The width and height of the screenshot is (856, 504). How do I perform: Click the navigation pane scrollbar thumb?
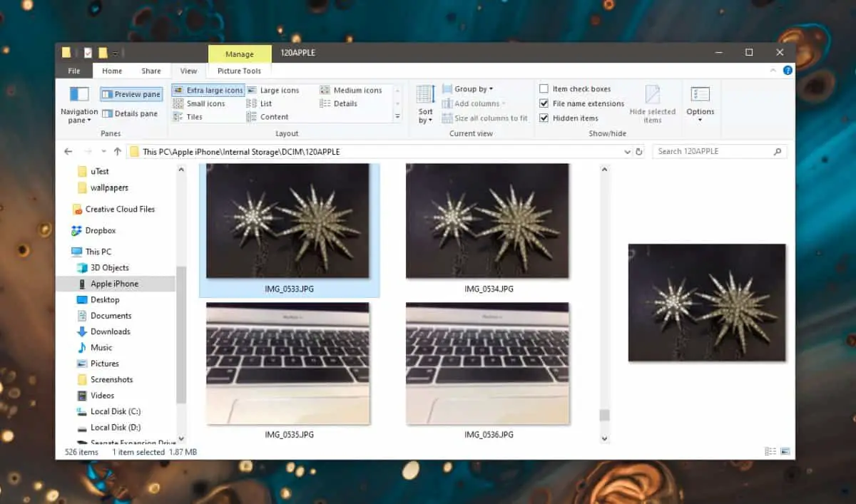[181, 335]
